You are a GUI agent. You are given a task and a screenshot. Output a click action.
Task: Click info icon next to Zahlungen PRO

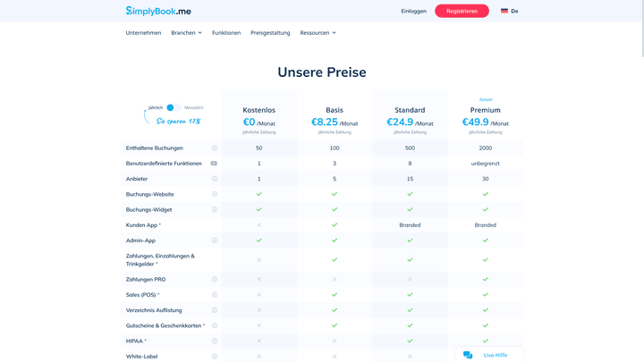point(214,280)
